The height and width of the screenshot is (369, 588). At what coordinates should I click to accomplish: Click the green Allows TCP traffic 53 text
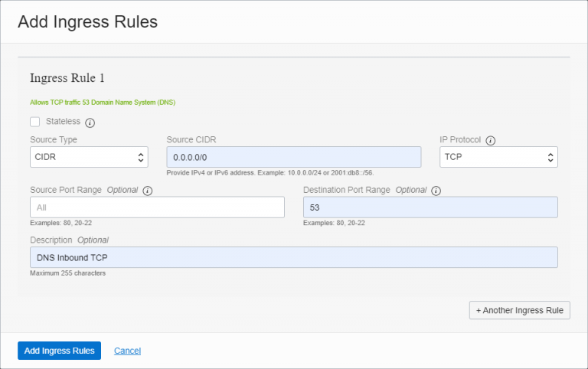103,102
